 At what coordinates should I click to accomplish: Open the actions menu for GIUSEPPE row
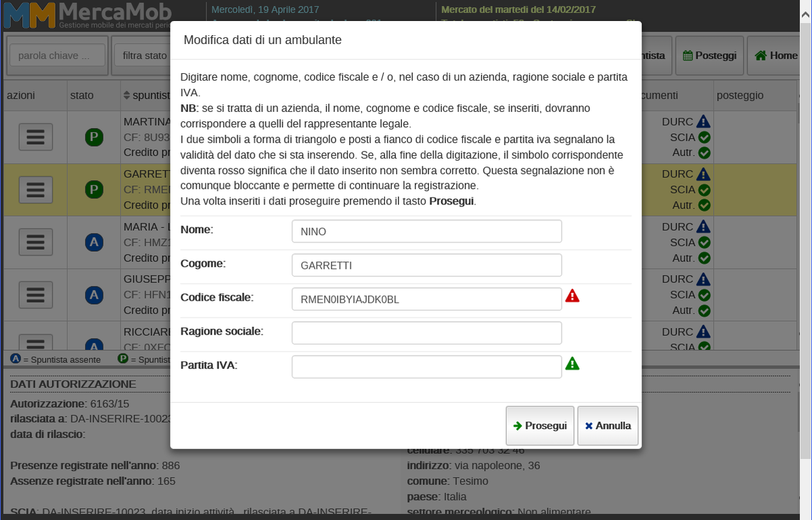[35, 295]
